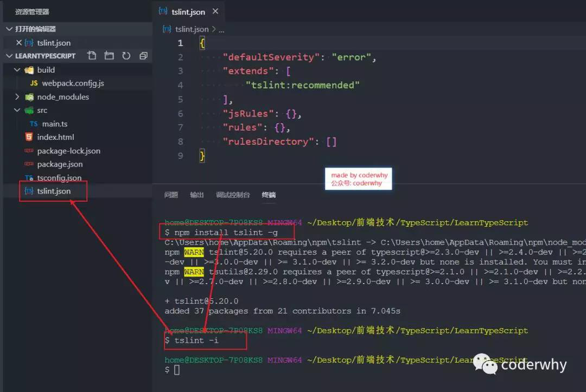The width and height of the screenshot is (586, 392).
Task: Click "added 37 packages" terminal output line
Action: pos(282,311)
